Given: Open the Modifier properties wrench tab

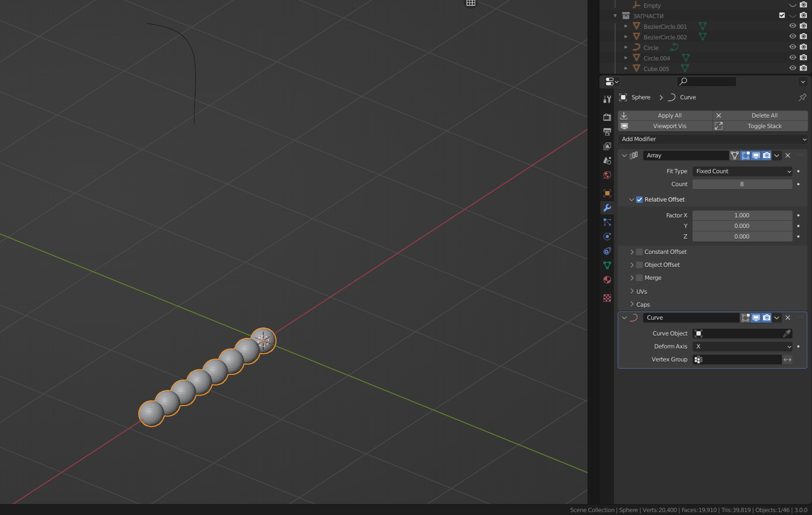Looking at the screenshot, I should (x=607, y=208).
